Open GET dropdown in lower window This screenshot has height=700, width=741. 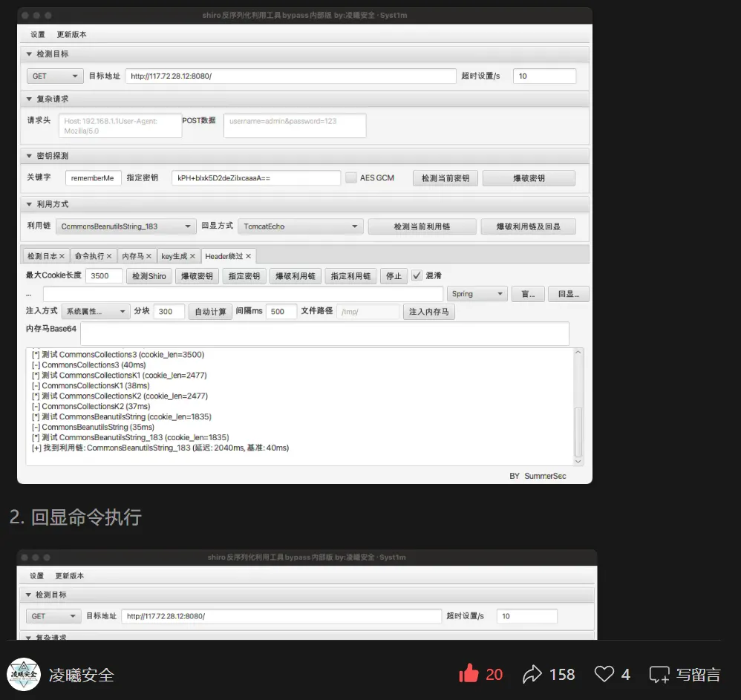coord(53,616)
